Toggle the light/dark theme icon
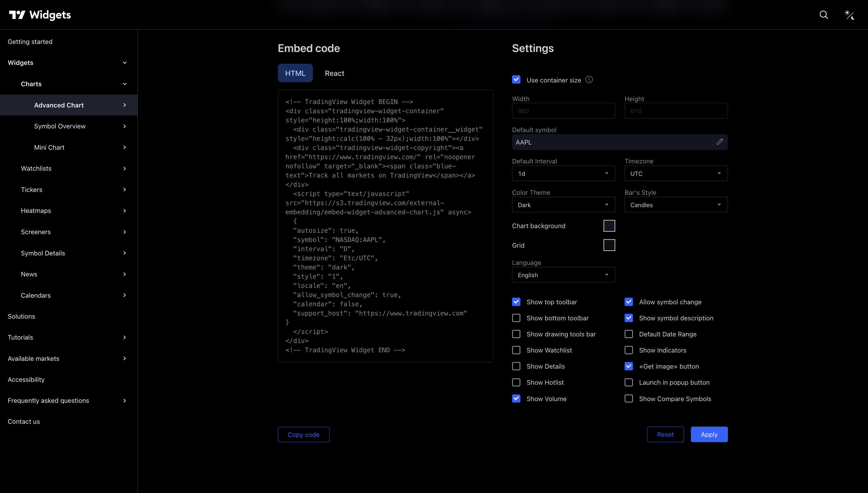868x493 pixels. pos(849,15)
